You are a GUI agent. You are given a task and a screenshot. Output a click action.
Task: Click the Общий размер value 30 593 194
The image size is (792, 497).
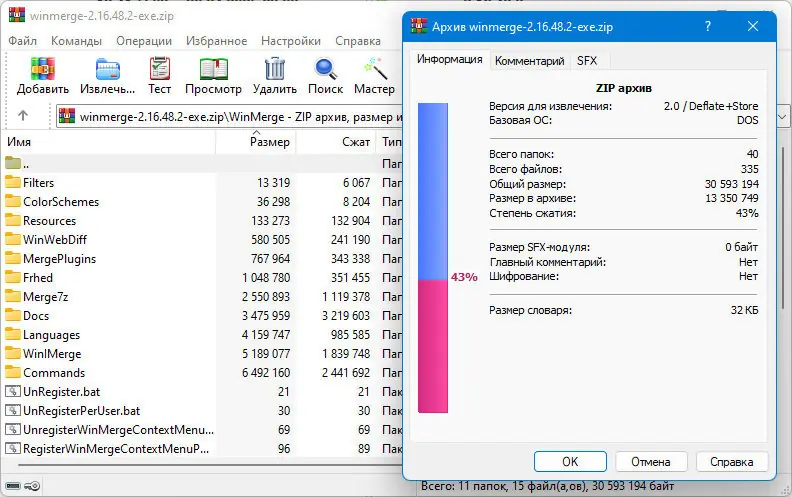[731, 184]
